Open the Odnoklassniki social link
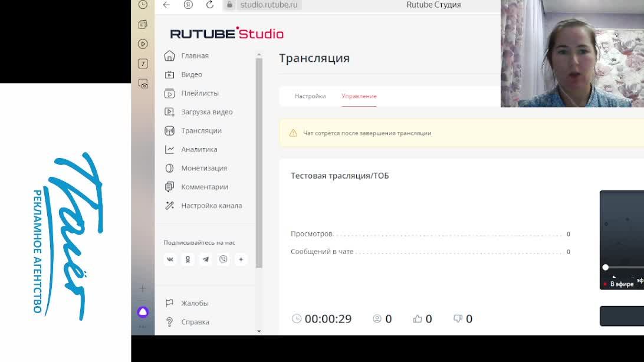 [x=188, y=259]
